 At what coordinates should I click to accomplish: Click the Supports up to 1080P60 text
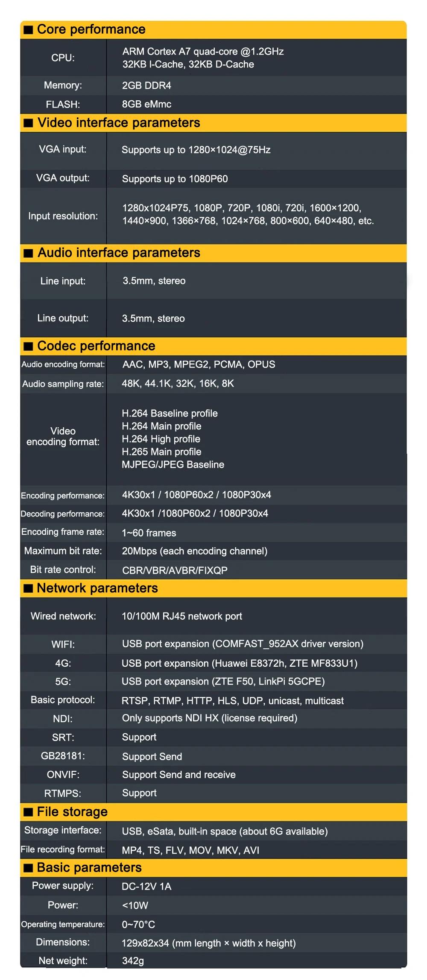(175, 179)
